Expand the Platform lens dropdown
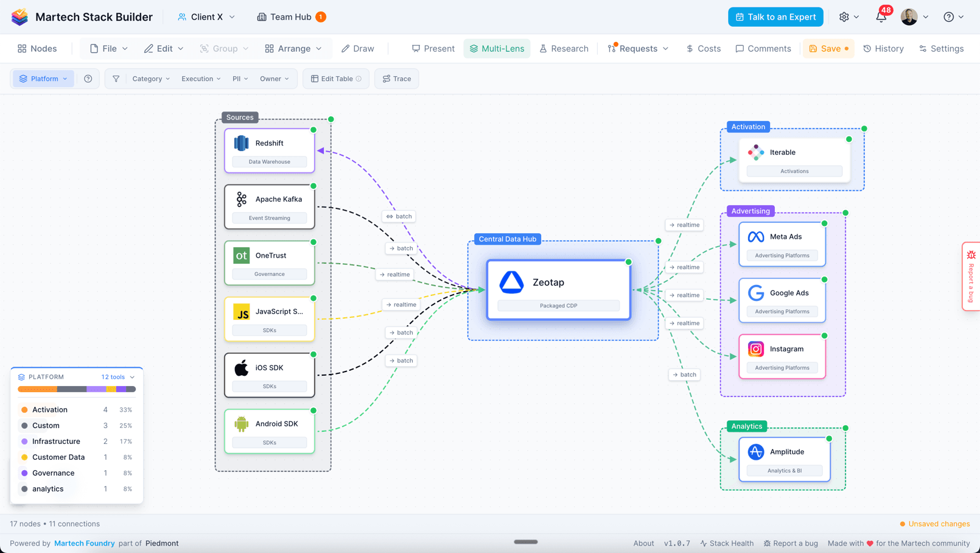 pyautogui.click(x=43, y=79)
